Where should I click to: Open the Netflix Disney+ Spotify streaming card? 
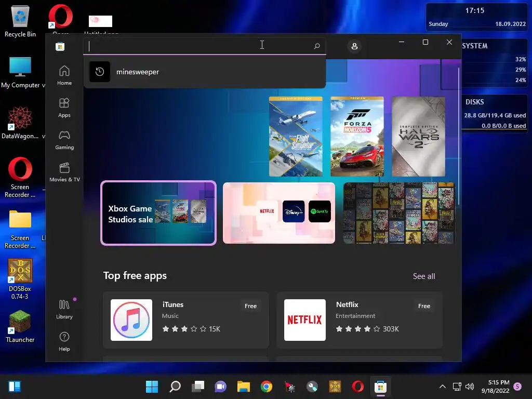[x=279, y=212]
